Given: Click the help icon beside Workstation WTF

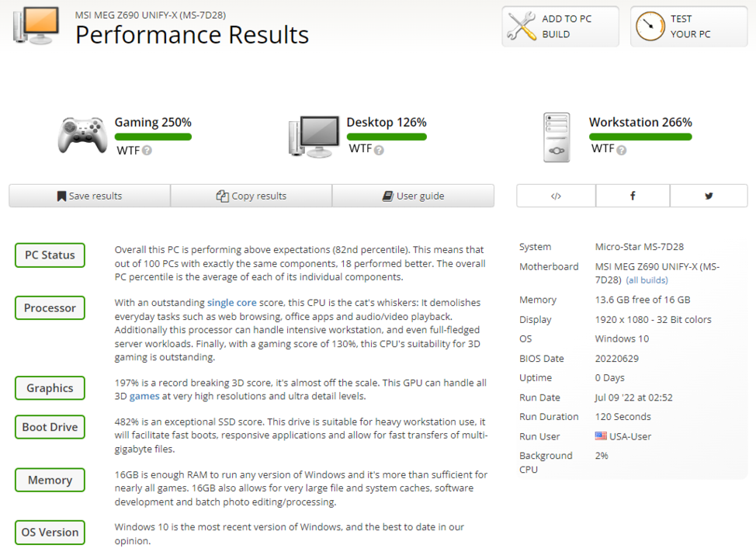Looking at the screenshot, I should point(621,151).
